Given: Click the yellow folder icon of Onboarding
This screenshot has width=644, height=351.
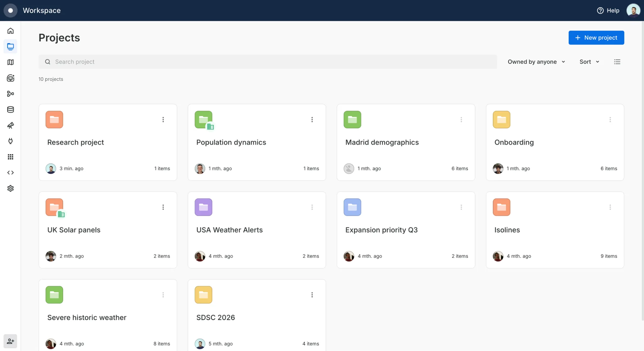Looking at the screenshot, I should click(501, 120).
